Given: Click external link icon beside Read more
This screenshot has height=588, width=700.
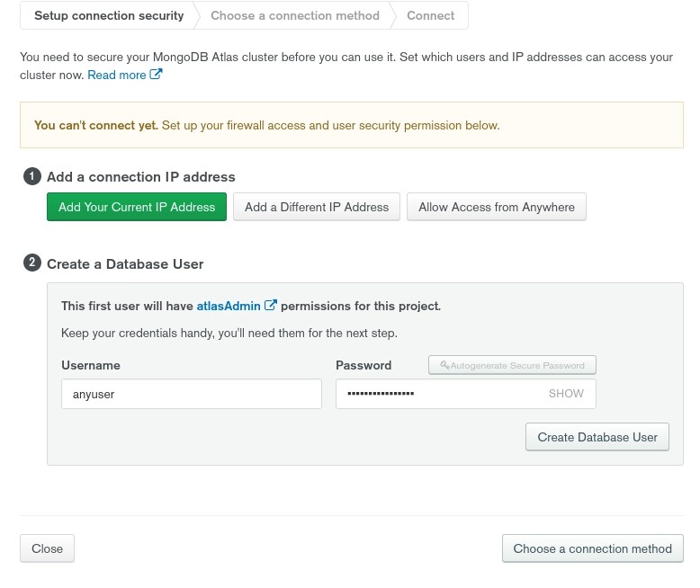Looking at the screenshot, I should tap(156, 74).
